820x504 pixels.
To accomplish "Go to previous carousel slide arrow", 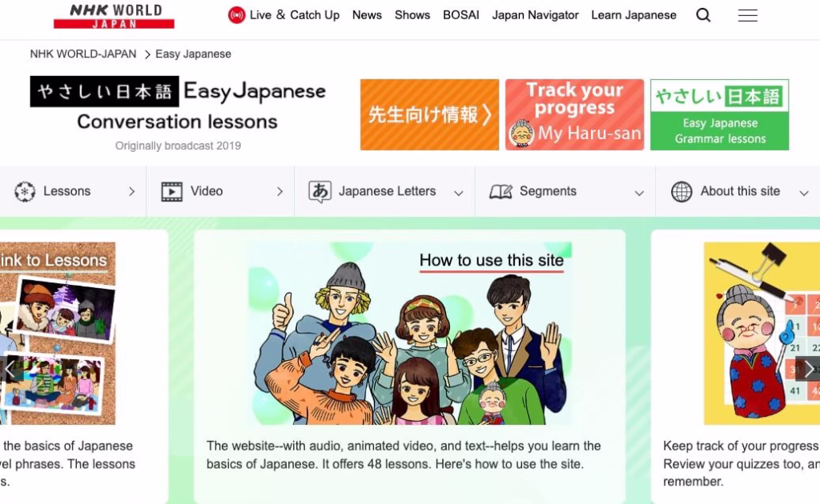I will click(10, 369).
